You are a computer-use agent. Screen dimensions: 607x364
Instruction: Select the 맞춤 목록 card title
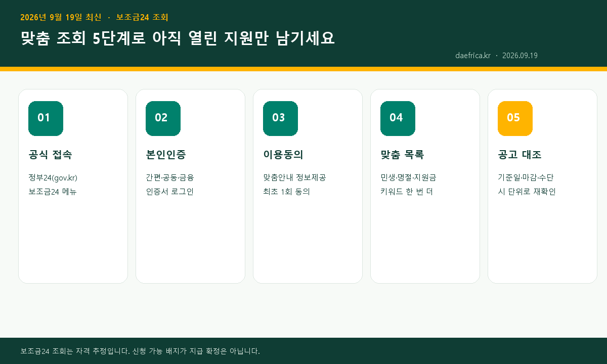point(402,155)
